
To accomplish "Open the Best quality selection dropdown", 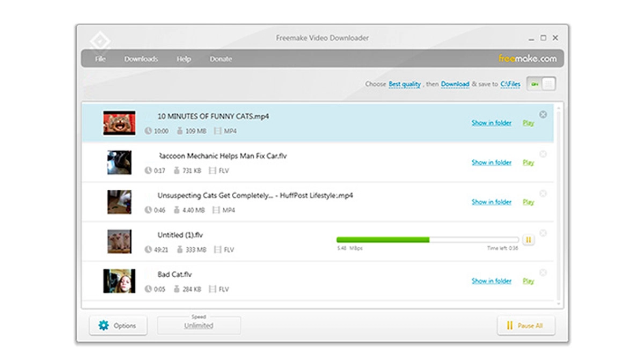I will (x=404, y=84).
